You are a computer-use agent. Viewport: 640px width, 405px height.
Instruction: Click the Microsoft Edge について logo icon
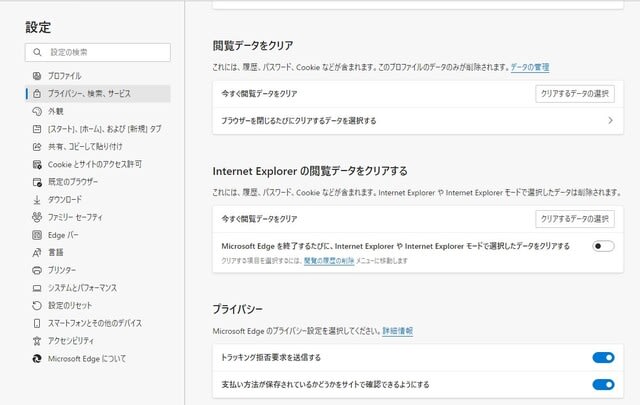[37, 359]
